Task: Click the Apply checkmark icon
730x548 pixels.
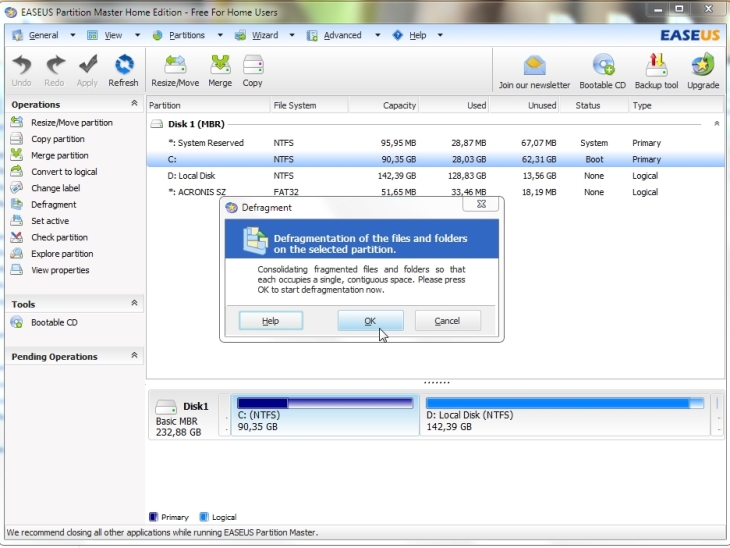Action: click(88, 71)
